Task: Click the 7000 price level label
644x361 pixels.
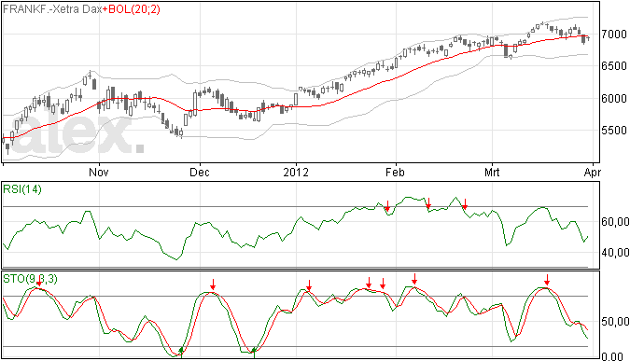Action: tap(614, 35)
